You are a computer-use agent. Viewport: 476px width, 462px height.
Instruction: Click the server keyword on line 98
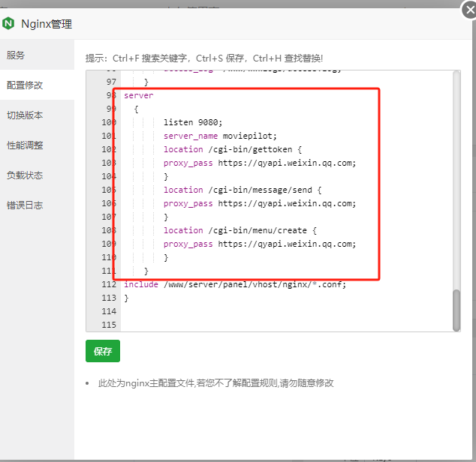[x=138, y=96]
